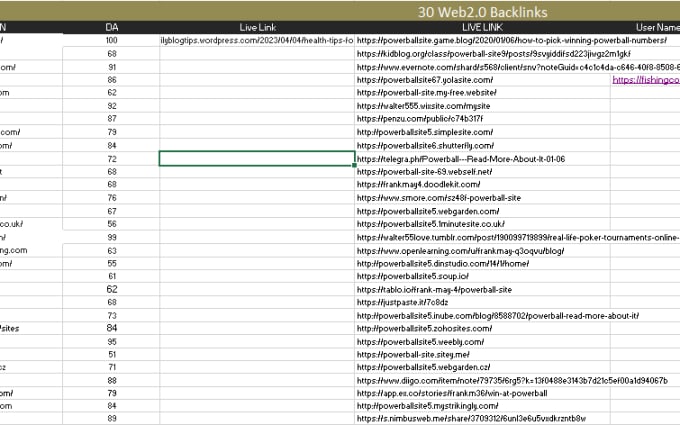The height and width of the screenshot is (425, 680).
Task: Click the empty green-outlined active cell
Action: click(x=257, y=158)
